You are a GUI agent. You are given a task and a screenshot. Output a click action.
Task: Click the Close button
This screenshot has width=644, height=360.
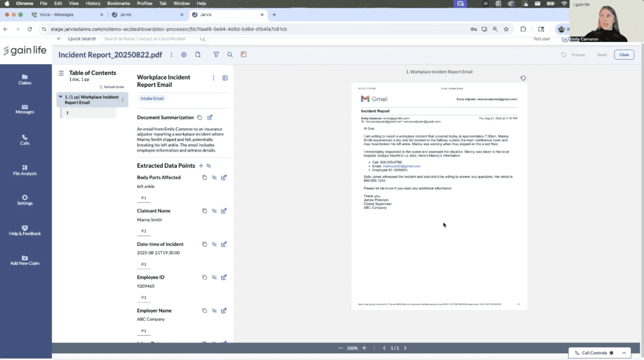[x=624, y=55]
